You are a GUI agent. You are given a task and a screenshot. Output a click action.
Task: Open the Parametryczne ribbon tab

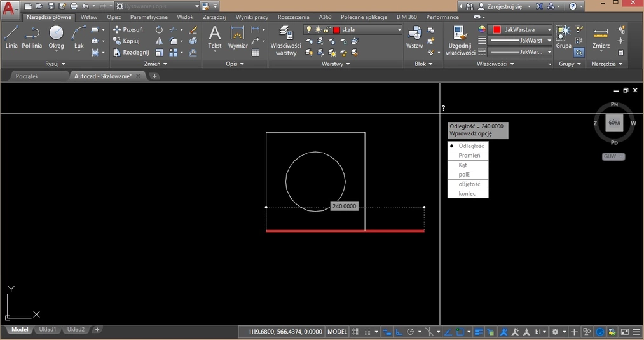point(149,17)
